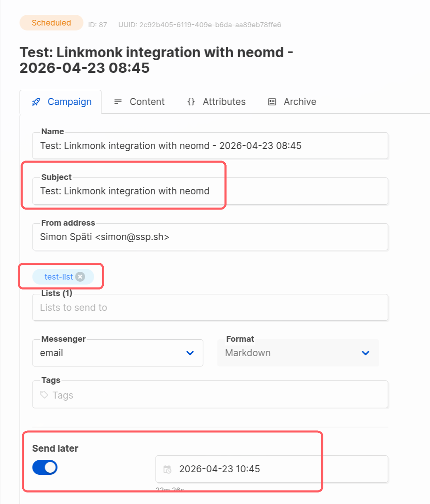Click the Scheduled status badge
The width and height of the screenshot is (430, 504).
click(51, 23)
